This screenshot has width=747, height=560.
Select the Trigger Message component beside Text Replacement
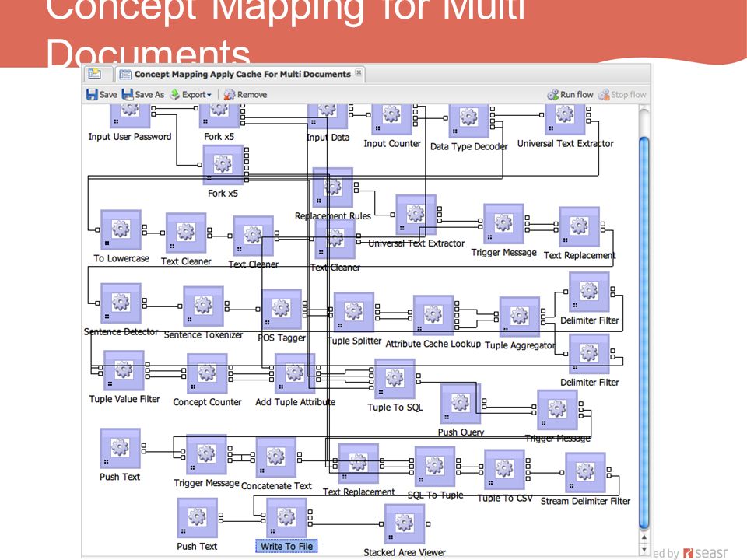503,224
